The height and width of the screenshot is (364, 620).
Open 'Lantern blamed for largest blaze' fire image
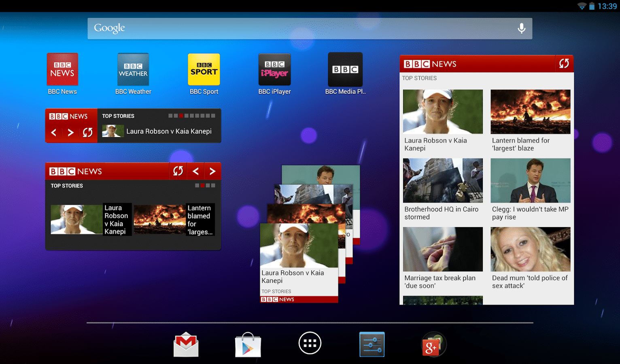click(x=530, y=112)
